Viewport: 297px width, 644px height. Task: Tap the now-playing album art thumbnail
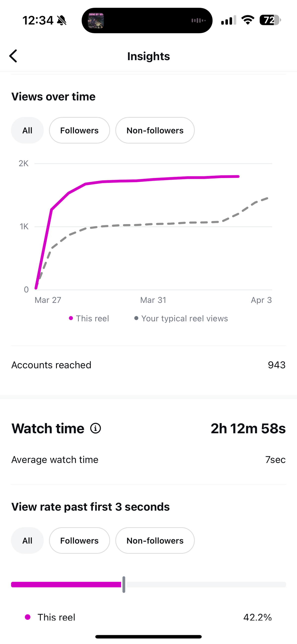pos(96,20)
